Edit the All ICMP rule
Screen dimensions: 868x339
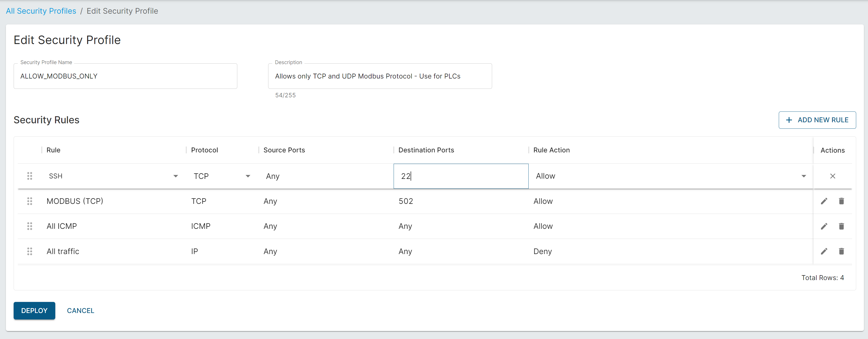[824, 226]
